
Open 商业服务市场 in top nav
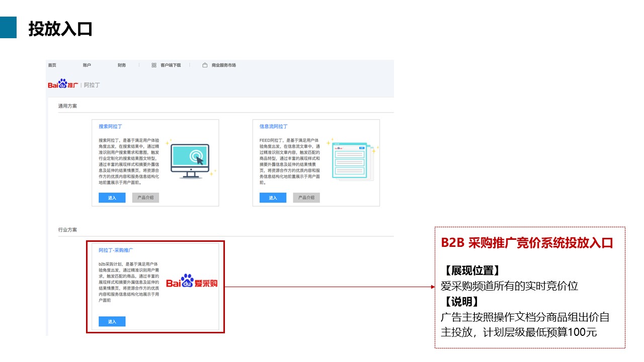click(x=224, y=65)
